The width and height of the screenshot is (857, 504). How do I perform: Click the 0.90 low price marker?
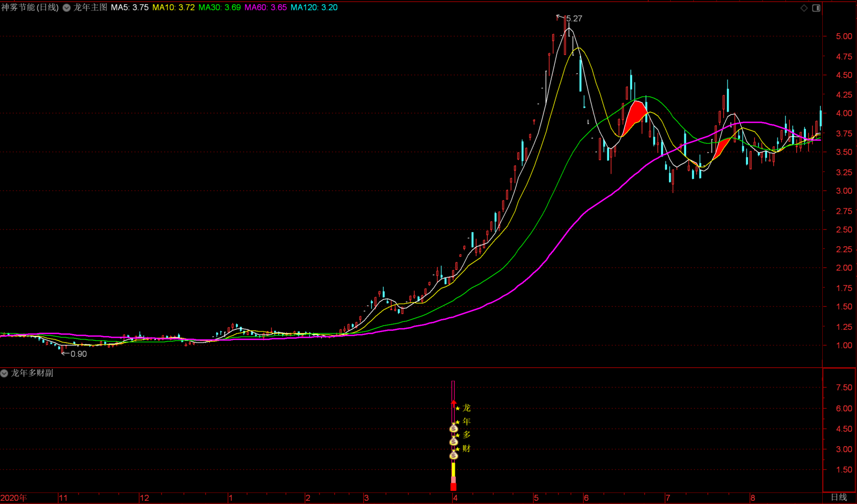(78, 354)
